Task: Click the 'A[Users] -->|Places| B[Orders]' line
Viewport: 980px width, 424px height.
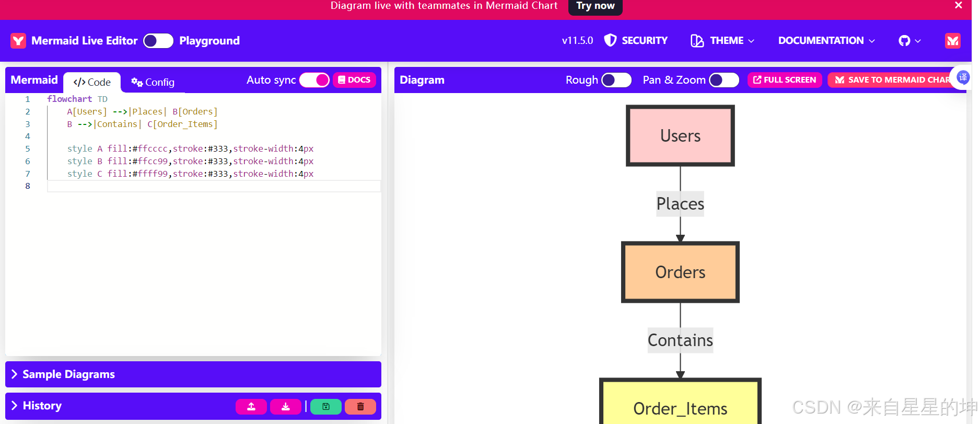Action: 142,111
